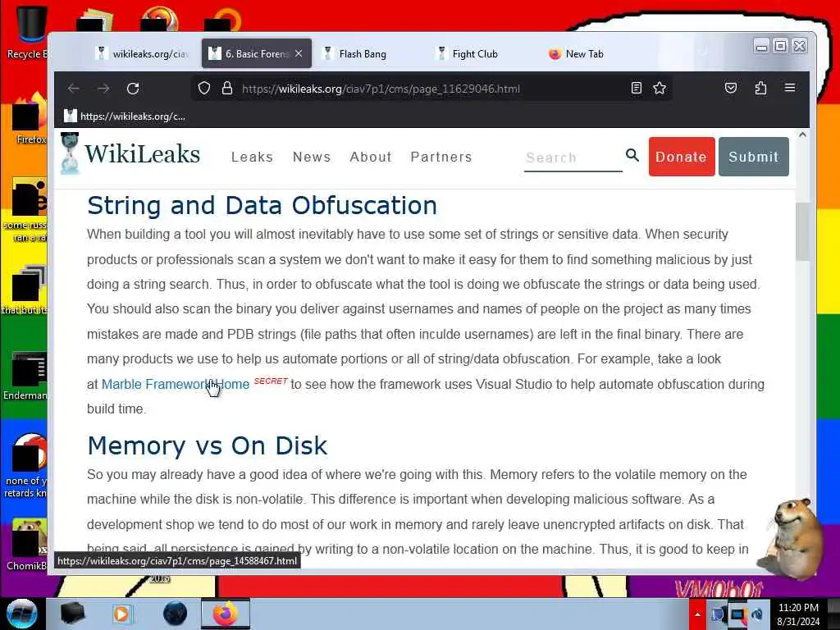Switch to the New Tab tab
The height and width of the screenshot is (630, 840).
point(584,53)
